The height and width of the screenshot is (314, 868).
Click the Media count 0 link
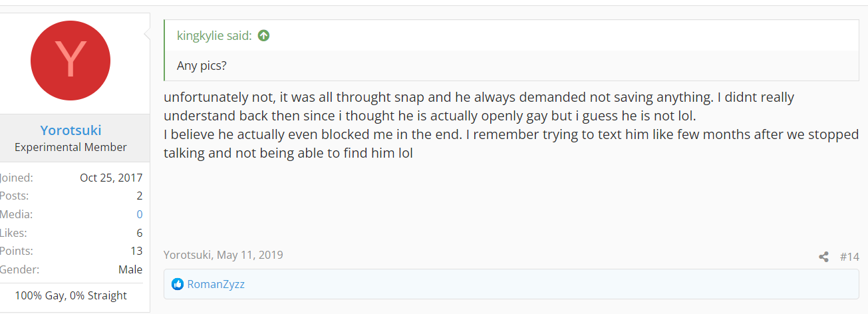pos(140,214)
